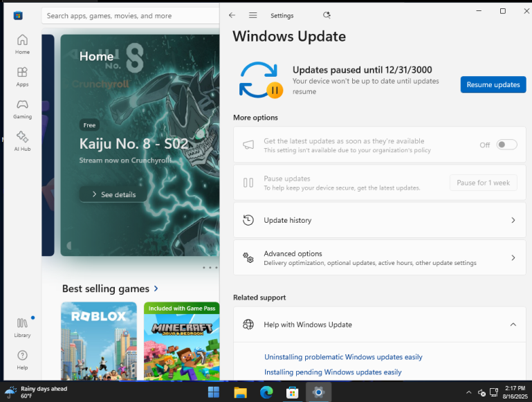Open File Explorer from taskbar
This screenshot has height=402, width=532.
240,392
